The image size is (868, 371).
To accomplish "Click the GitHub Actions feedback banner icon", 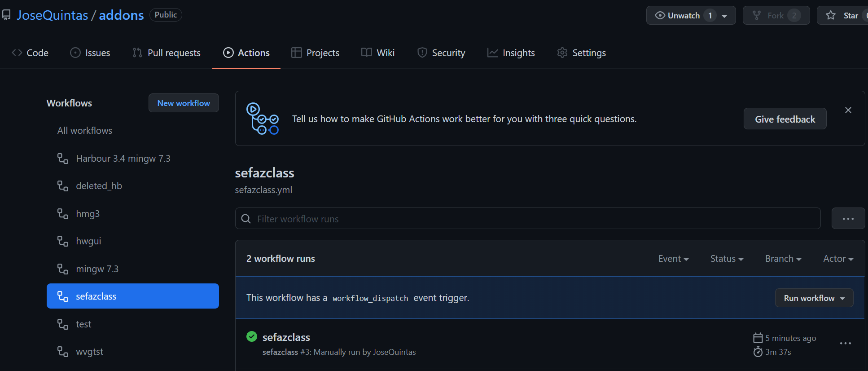I will click(x=262, y=119).
